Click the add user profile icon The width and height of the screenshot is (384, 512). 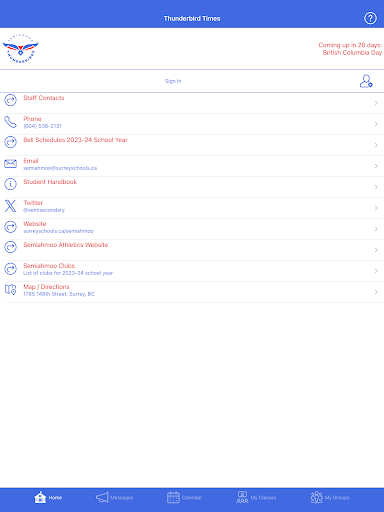coord(366,81)
